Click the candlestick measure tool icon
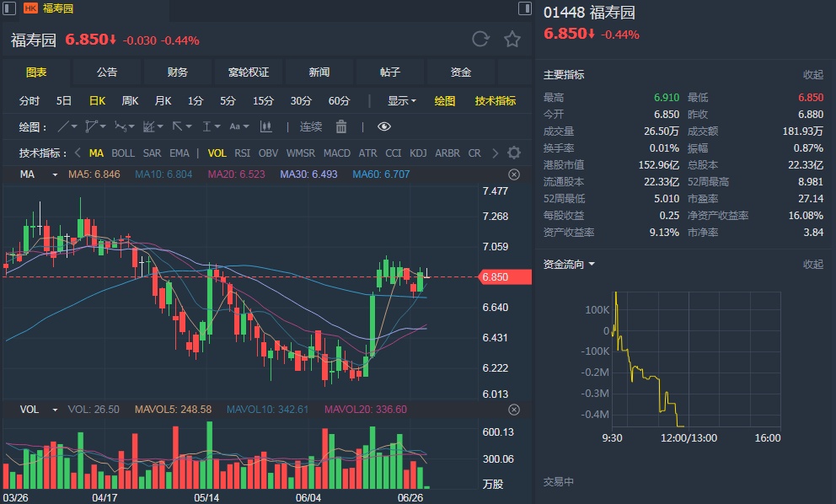Viewport: 836px width, 504px height. tap(266, 126)
